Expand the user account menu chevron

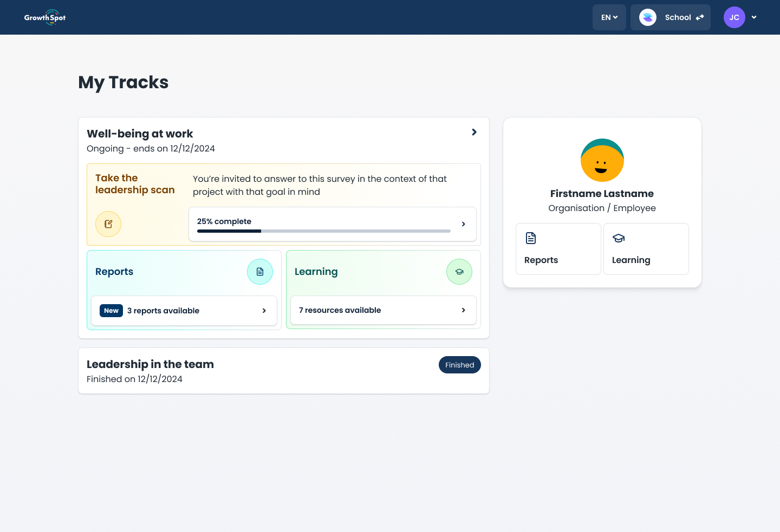pos(754,17)
